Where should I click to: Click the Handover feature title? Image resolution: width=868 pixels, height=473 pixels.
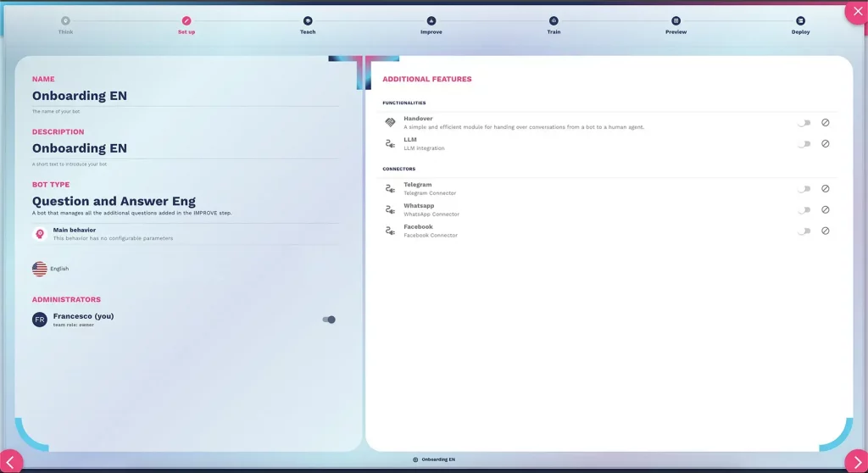coord(418,119)
